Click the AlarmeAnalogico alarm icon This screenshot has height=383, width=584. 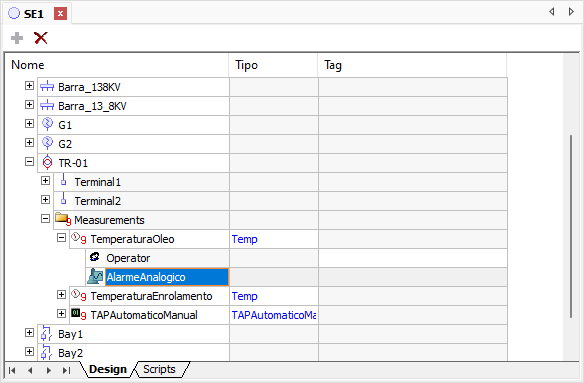click(x=95, y=277)
